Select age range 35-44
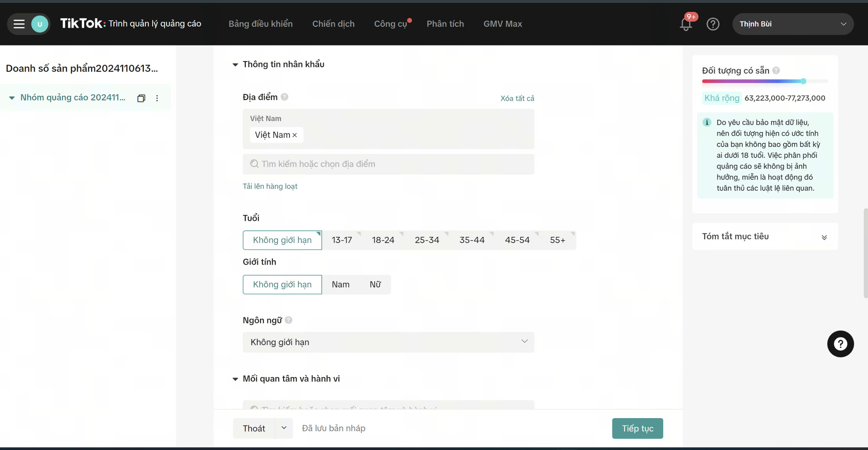This screenshot has height=450, width=868. 472,240
